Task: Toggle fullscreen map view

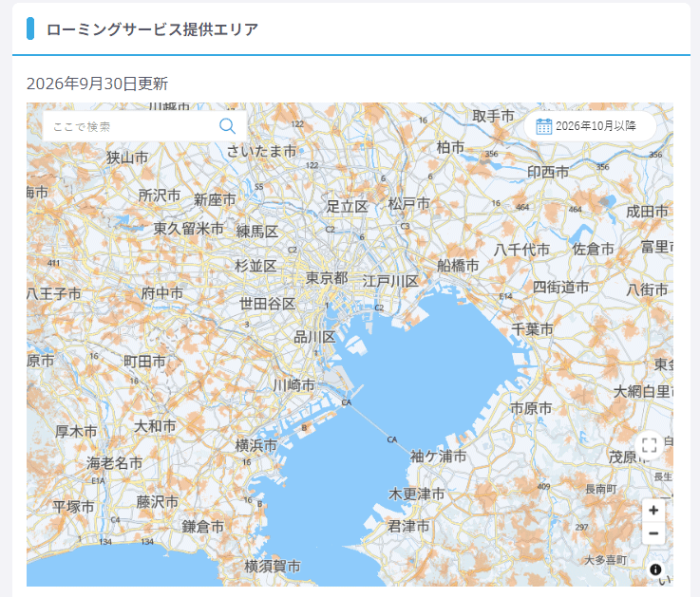Action: coord(649,445)
